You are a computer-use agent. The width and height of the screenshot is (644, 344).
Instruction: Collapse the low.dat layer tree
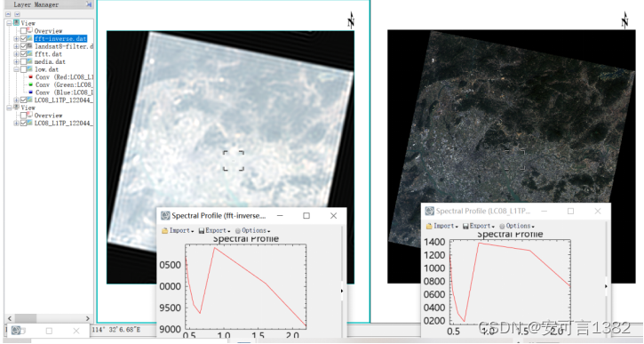click(16, 69)
